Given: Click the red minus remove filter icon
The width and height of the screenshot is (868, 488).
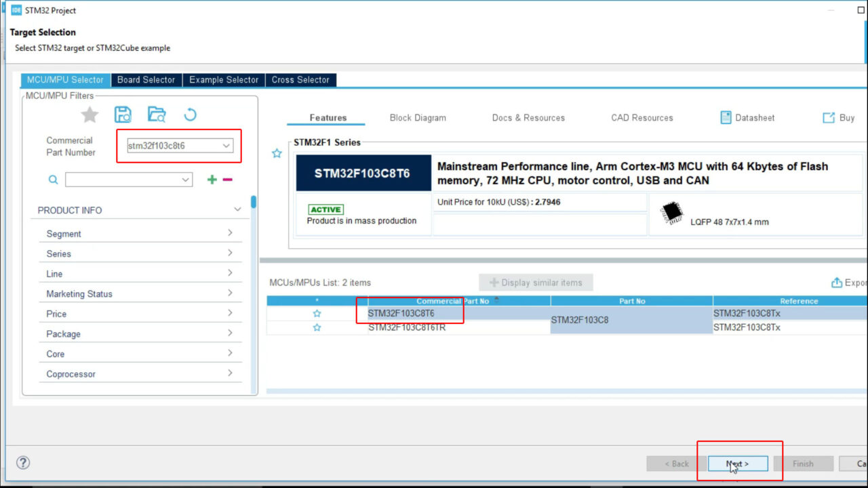Looking at the screenshot, I should [228, 180].
